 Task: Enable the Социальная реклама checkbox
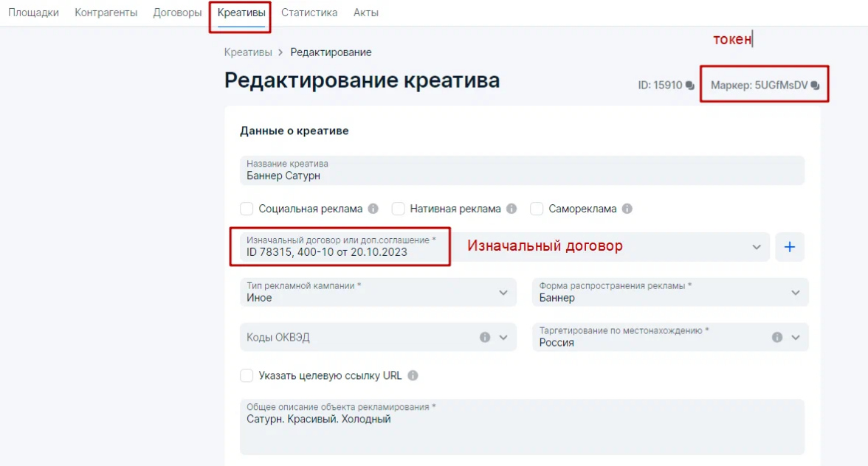click(x=247, y=209)
